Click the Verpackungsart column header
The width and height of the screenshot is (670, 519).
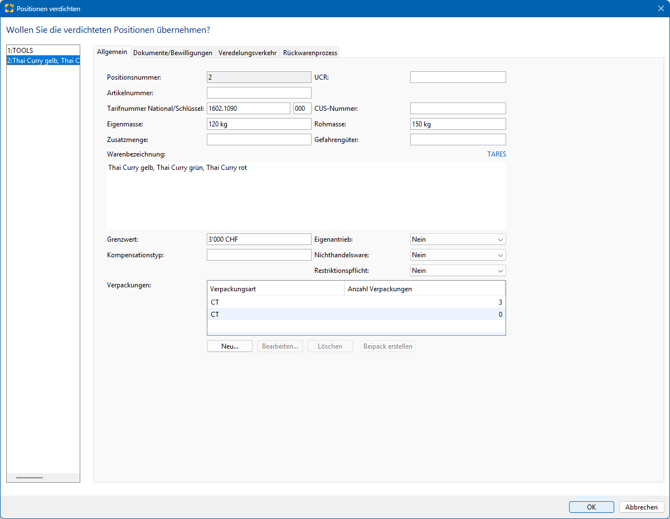pyautogui.click(x=276, y=289)
